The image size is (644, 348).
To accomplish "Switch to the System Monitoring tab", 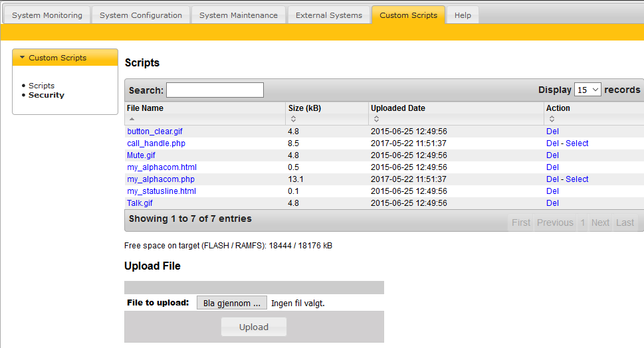I will point(47,15).
